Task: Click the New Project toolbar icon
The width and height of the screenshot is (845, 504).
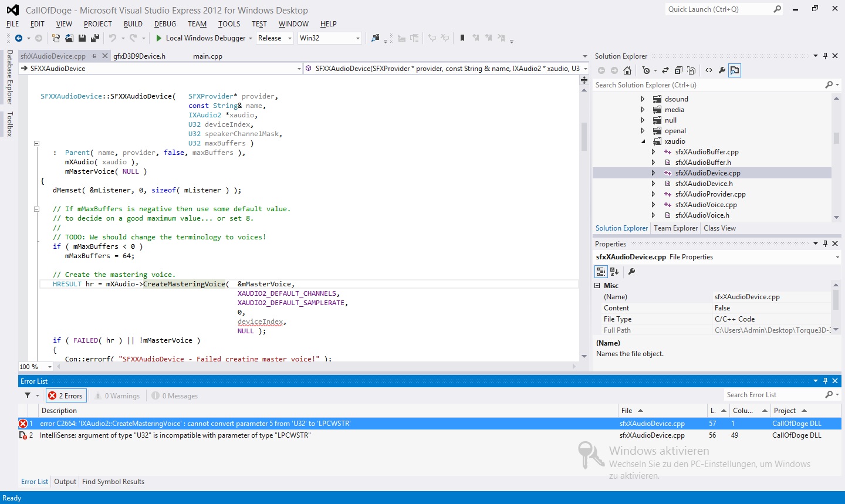Action: click(56, 38)
